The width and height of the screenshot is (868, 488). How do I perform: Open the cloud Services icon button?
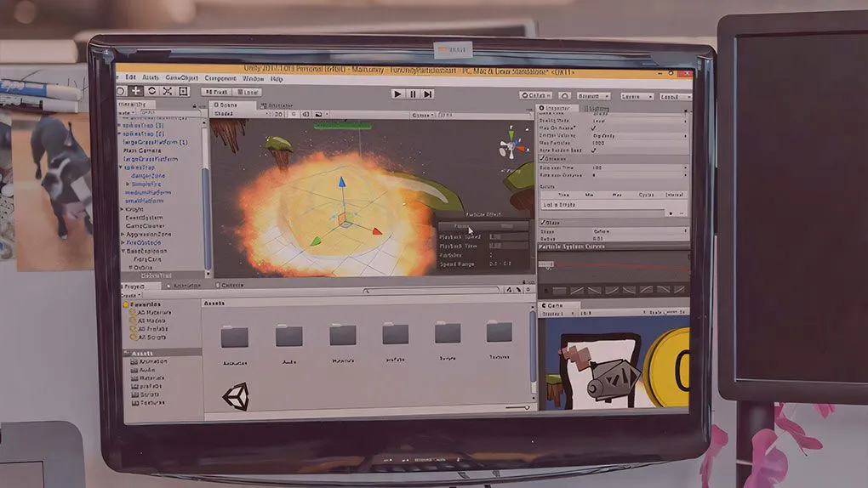pos(564,96)
